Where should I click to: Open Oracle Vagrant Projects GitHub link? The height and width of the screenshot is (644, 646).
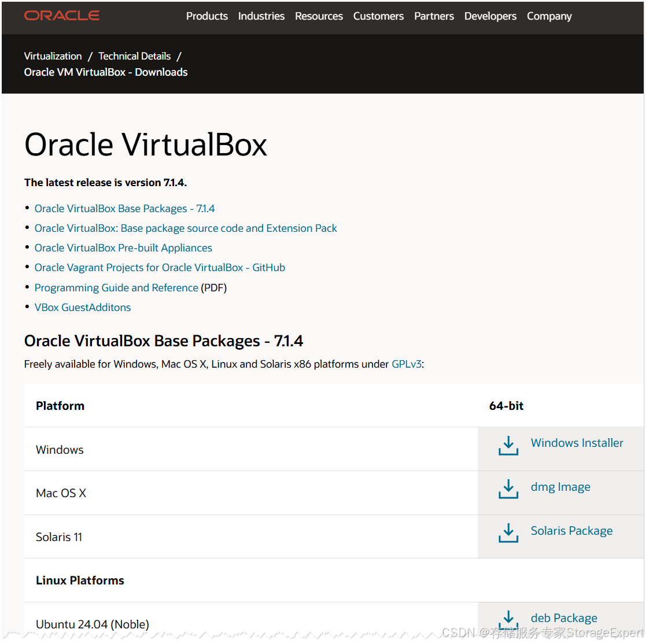tap(160, 268)
